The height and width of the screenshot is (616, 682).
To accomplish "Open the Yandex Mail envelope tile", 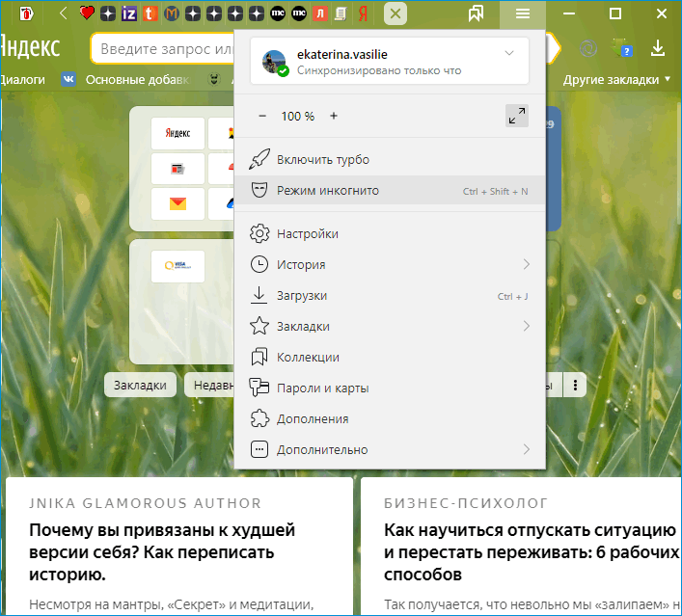I will click(177, 203).
